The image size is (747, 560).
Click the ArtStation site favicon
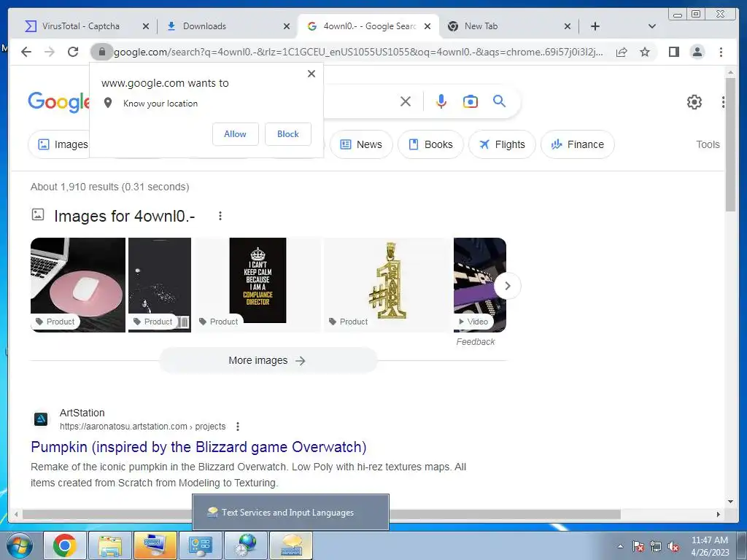point(41,419)
